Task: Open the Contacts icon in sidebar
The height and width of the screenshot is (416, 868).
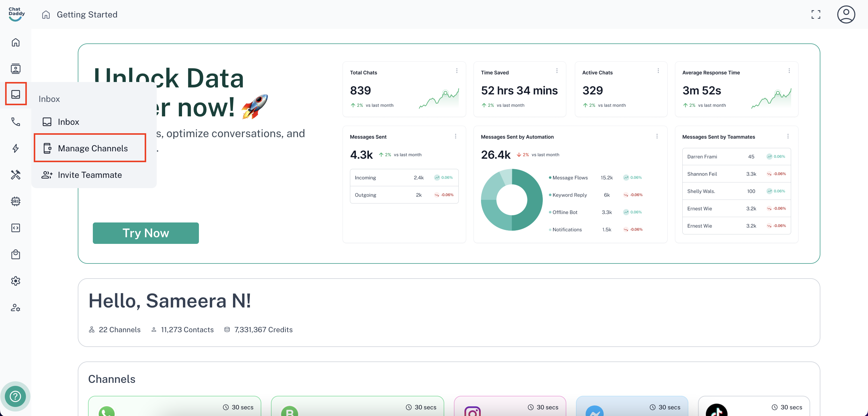Action: [15, 68]
